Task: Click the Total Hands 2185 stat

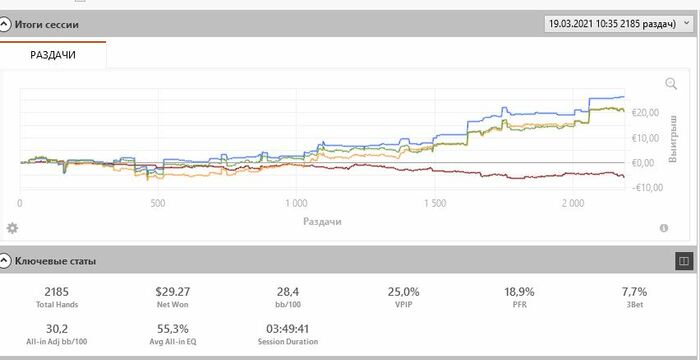Action: point(57,297)
